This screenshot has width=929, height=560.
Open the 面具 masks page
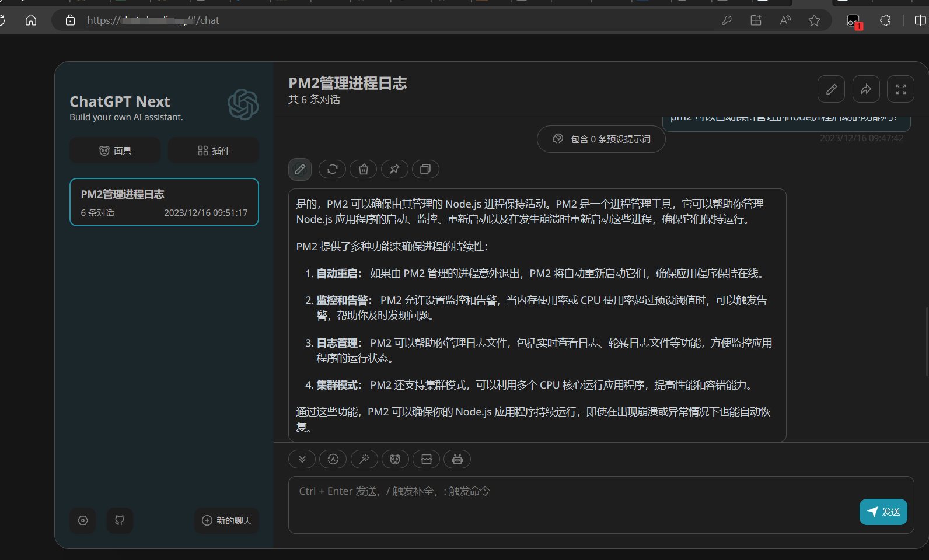pyautogui.click(x=115, y=150)
